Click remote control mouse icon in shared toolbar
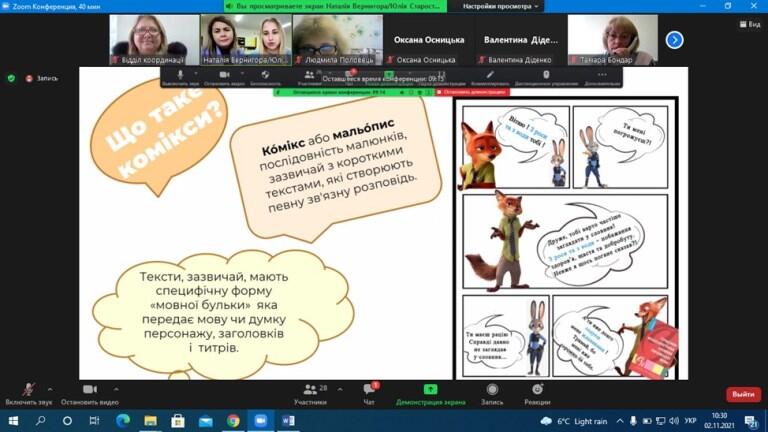The image size is (768, 432). (x=546, y=75)
